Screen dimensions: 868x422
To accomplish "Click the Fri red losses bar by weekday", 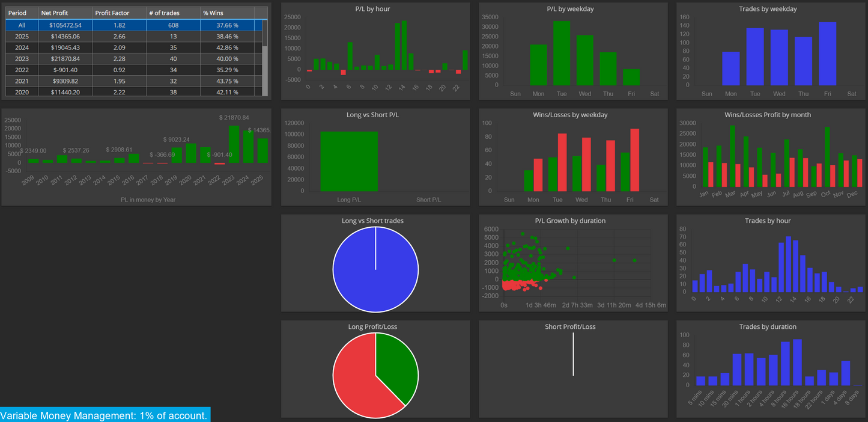I will [634, 160].
